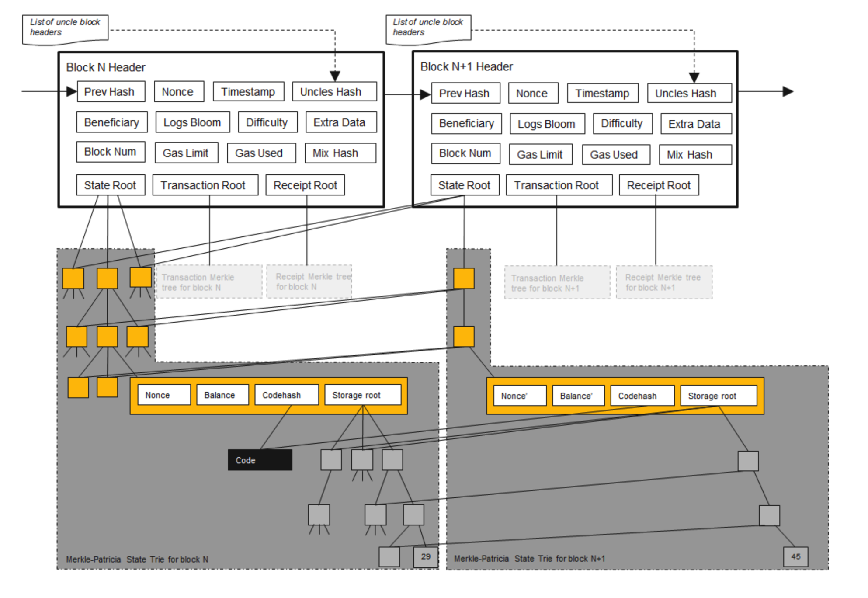Image resolution: width=868 pixels, height=598 pixels.
Task: Select Beneficiary in Block N Header
Action: tap(112, 122)
